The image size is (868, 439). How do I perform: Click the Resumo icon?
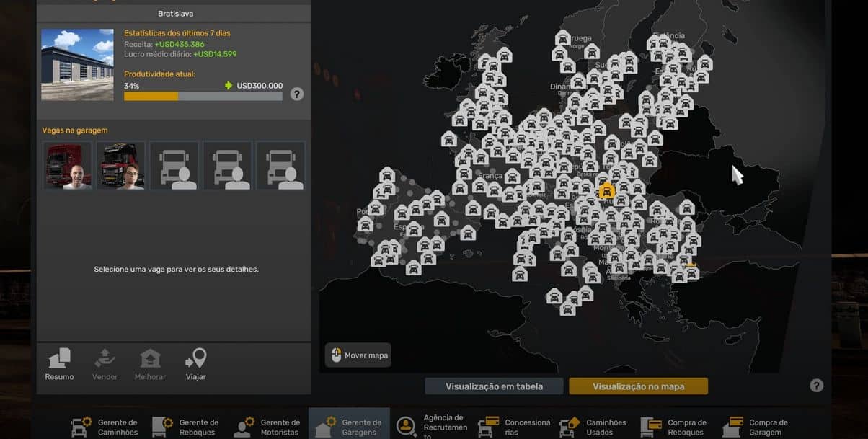pyautogui.click(x=59, y=360)
